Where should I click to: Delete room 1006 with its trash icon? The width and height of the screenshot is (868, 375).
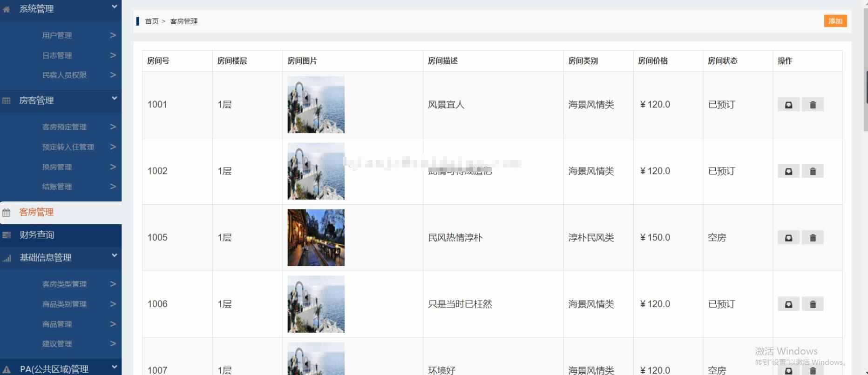pyautogui.click(x=813, y=304)
